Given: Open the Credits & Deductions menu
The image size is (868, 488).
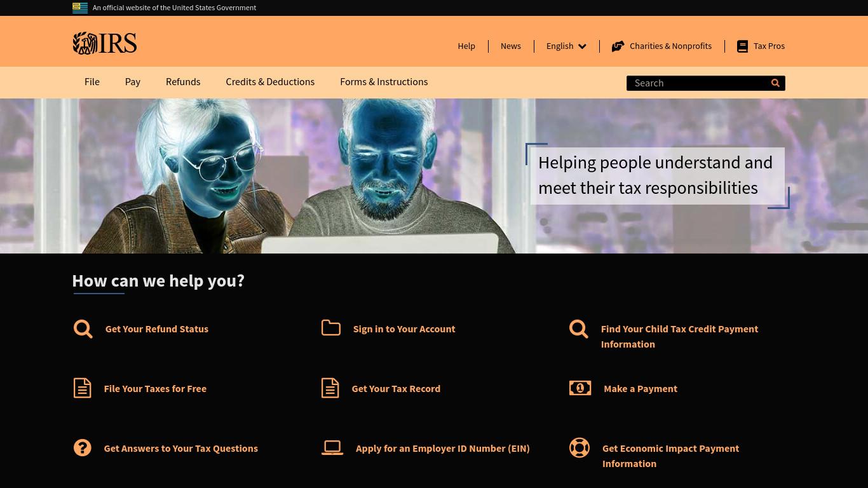Looking at the screenshot, I should pyautogui.click(x=270, y=82).
